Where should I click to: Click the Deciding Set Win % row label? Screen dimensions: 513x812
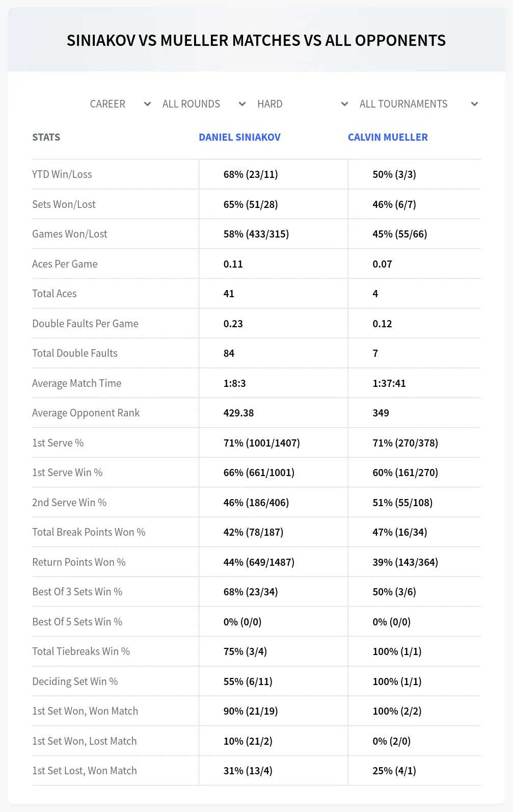point(75,682)
